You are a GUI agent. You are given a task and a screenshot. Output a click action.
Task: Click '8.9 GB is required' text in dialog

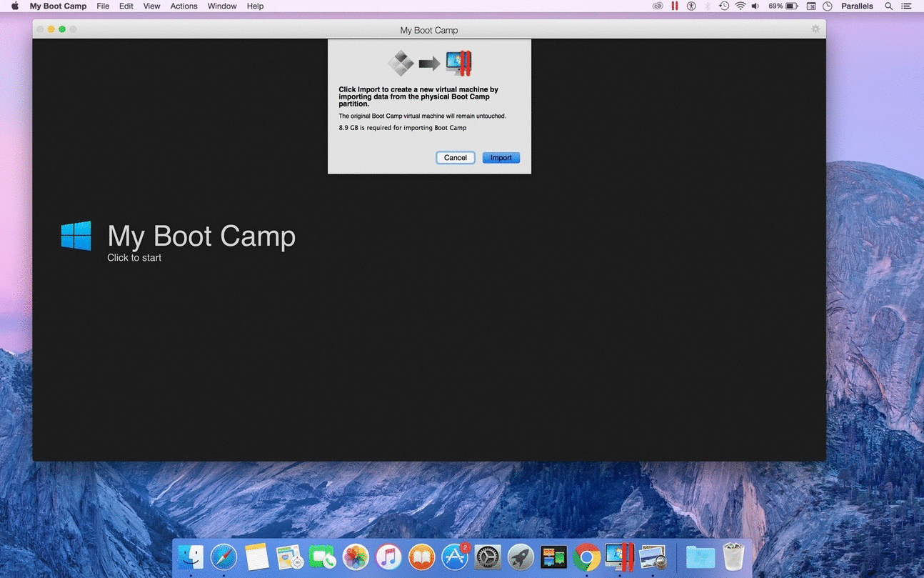[403, 128]
